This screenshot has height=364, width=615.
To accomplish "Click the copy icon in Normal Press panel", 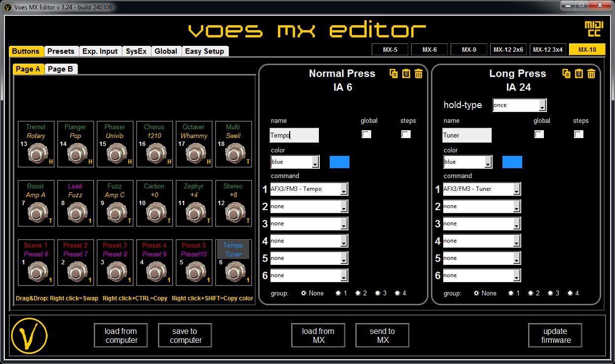I will (x=393, y=73).
